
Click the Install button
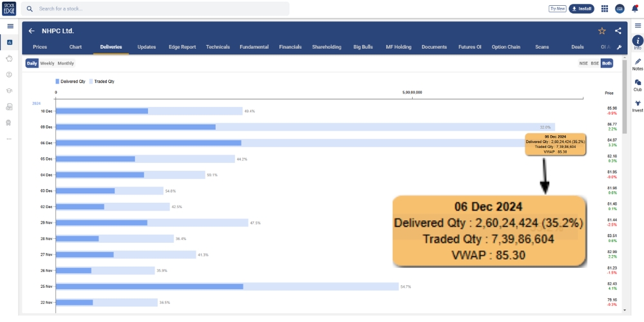(x=582, y=8)
